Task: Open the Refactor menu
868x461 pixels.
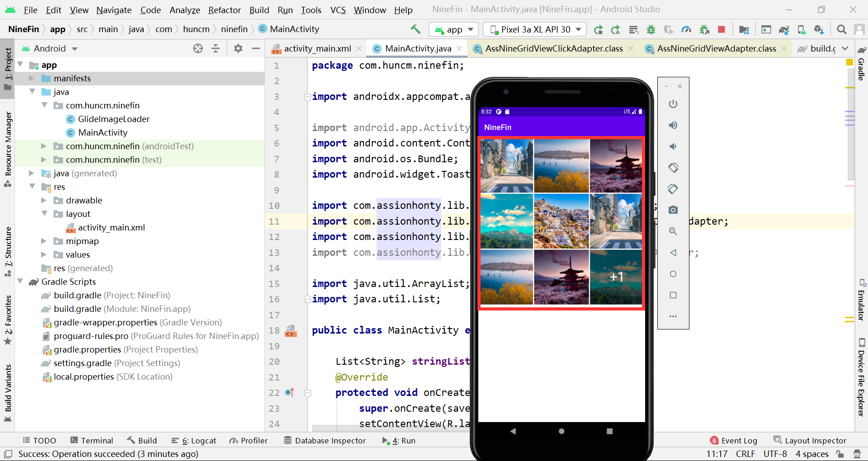Action: 224,10
